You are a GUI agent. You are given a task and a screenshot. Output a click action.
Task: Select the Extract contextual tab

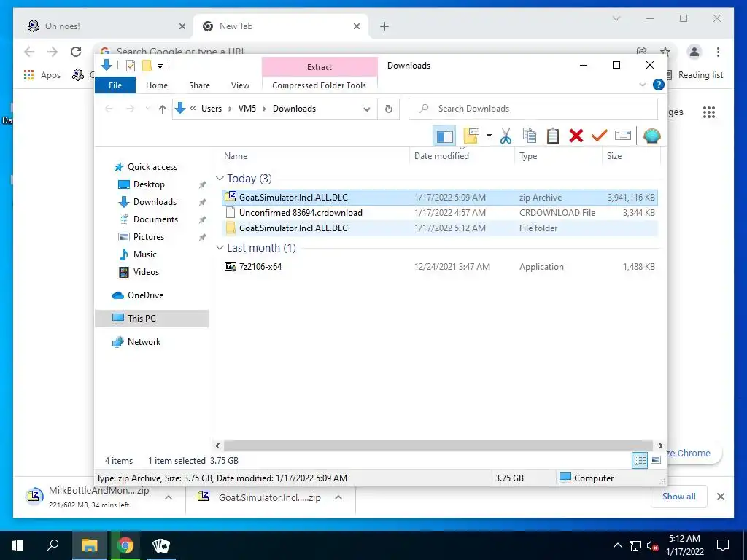320,67
